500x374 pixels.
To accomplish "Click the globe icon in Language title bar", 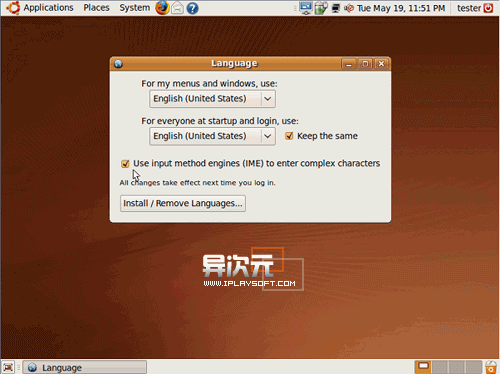I will [118, 64].
